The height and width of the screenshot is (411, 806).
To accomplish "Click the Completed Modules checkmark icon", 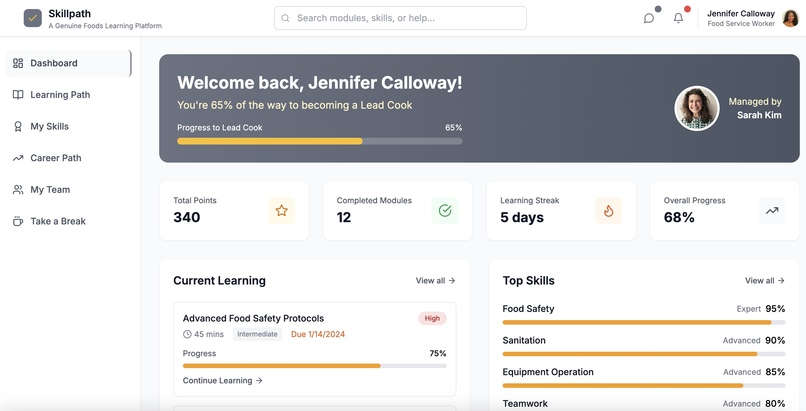I will coord(445,211).
